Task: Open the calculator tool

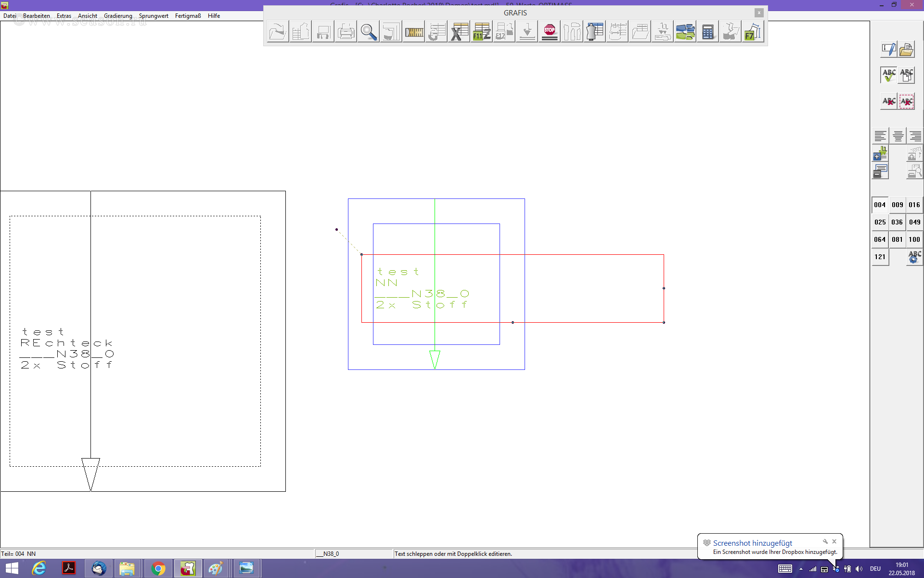Action: (x=707, y=32)
